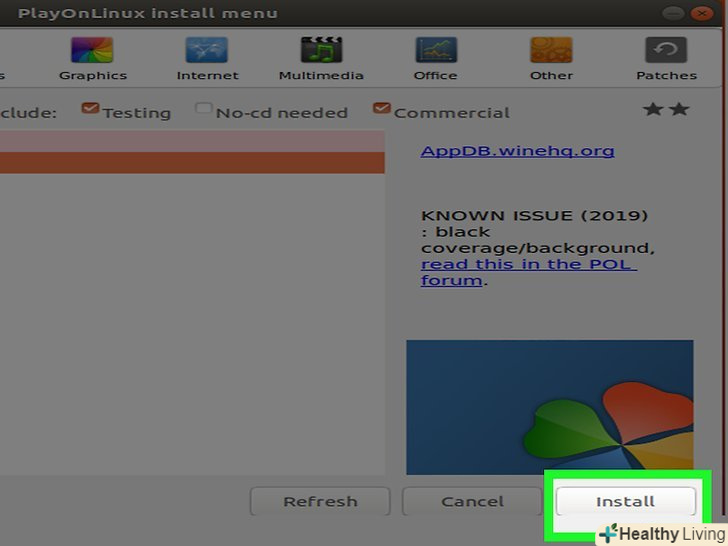Uncheck the Commercial checkbox
The width and height of the screenshot is (728, 546).
click(381, 109)
